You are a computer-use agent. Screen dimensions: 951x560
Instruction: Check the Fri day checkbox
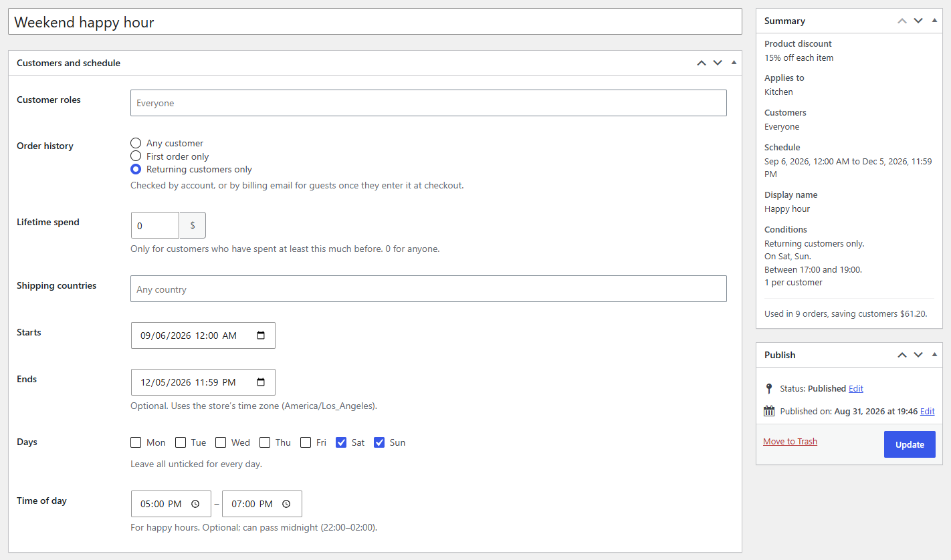point(306,442)
